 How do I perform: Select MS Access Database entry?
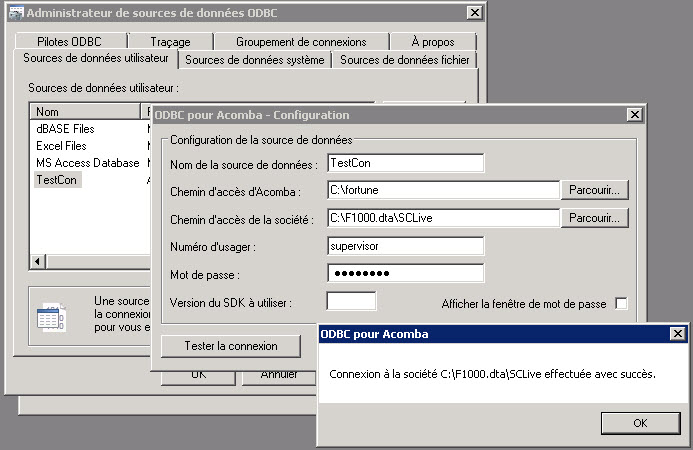[x=88, y=163]
